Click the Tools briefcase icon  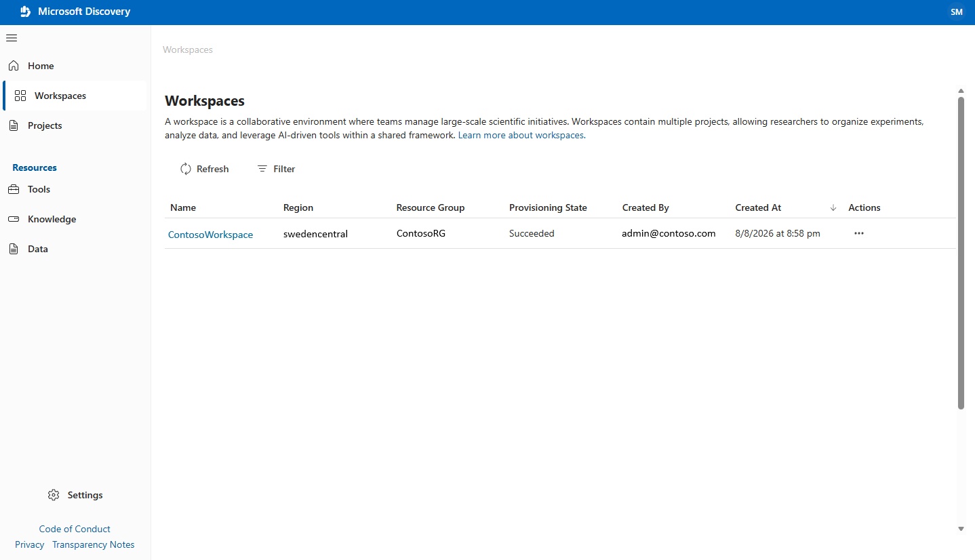point(14,189)
